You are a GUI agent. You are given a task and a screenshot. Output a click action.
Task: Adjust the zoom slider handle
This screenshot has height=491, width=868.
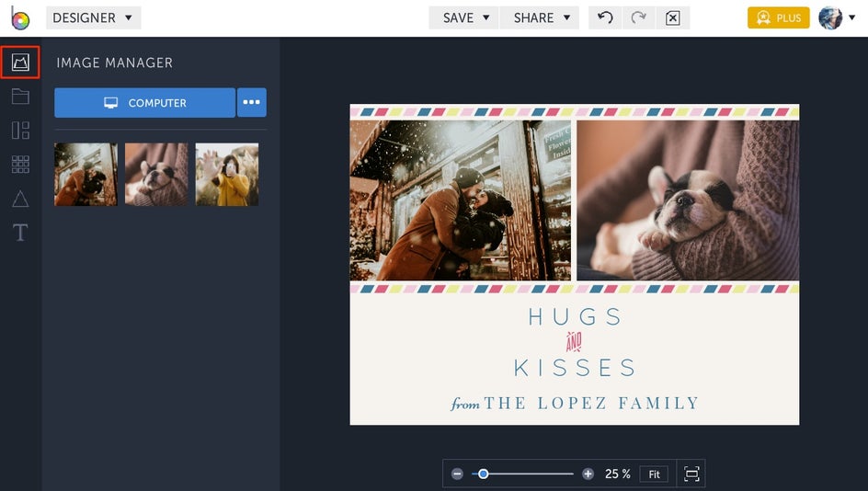pos(484,474)
